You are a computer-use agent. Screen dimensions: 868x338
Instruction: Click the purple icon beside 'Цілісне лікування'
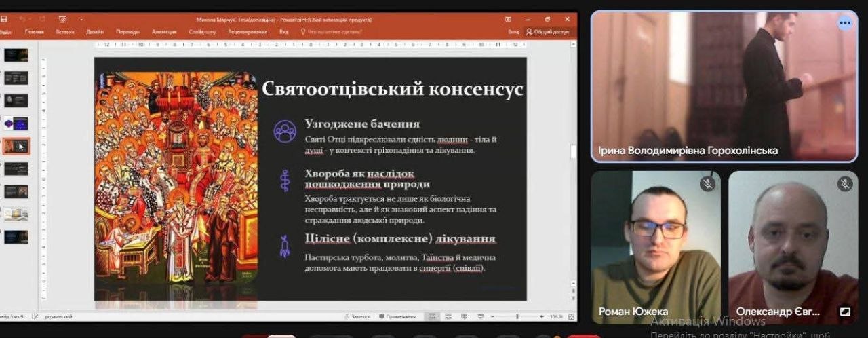(285, 246)
